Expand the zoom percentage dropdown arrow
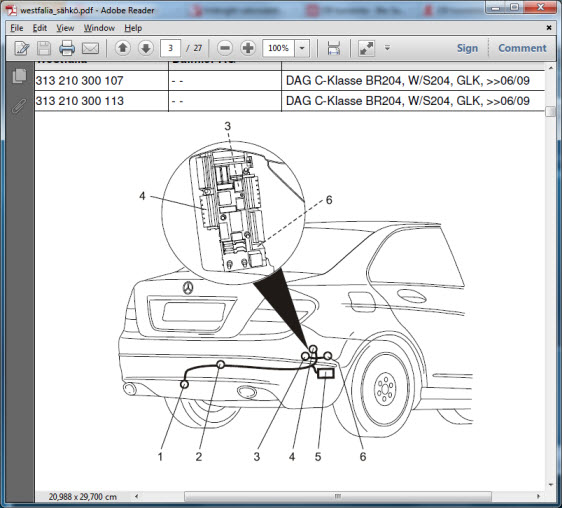The width and height of the screenshot is (562, 508). (x=302, y=48)
